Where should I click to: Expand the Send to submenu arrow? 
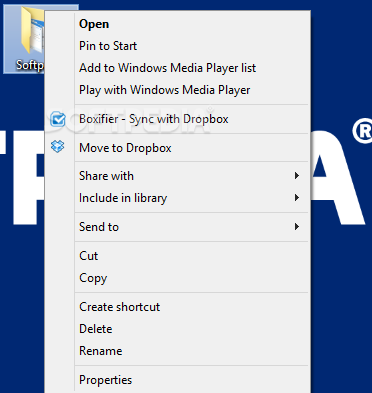click(297, 227)
